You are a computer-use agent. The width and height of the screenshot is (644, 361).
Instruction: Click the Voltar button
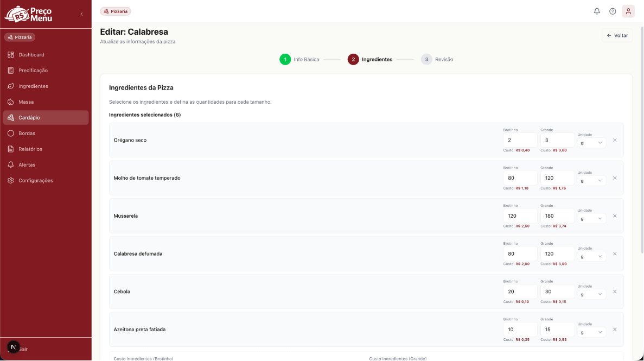(x=617, y=36)
